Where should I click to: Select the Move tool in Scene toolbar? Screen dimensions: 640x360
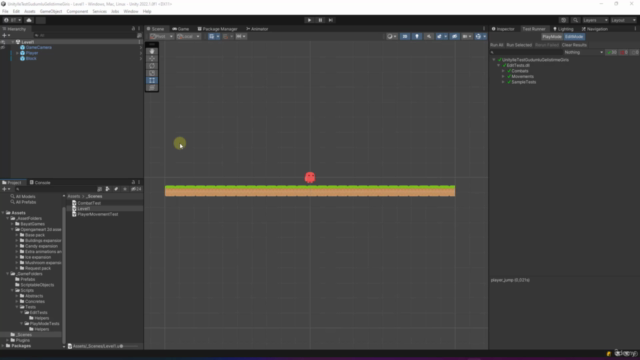(x=152, y=59)
